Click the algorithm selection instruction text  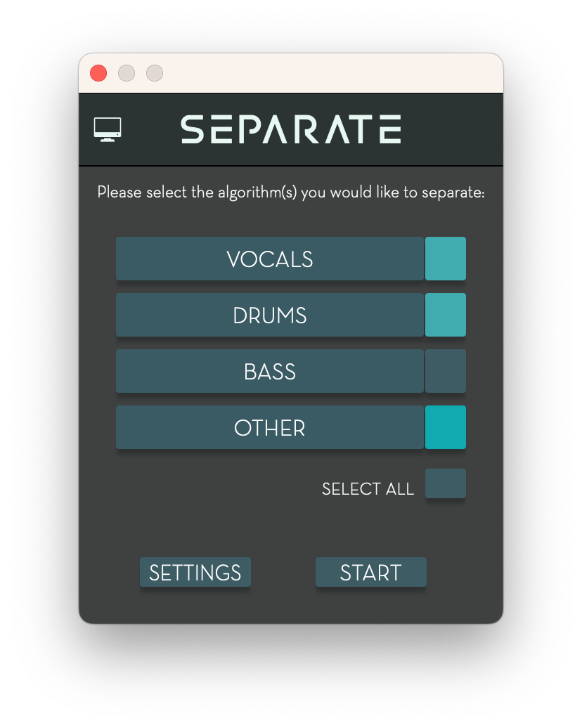click(291, 192)
